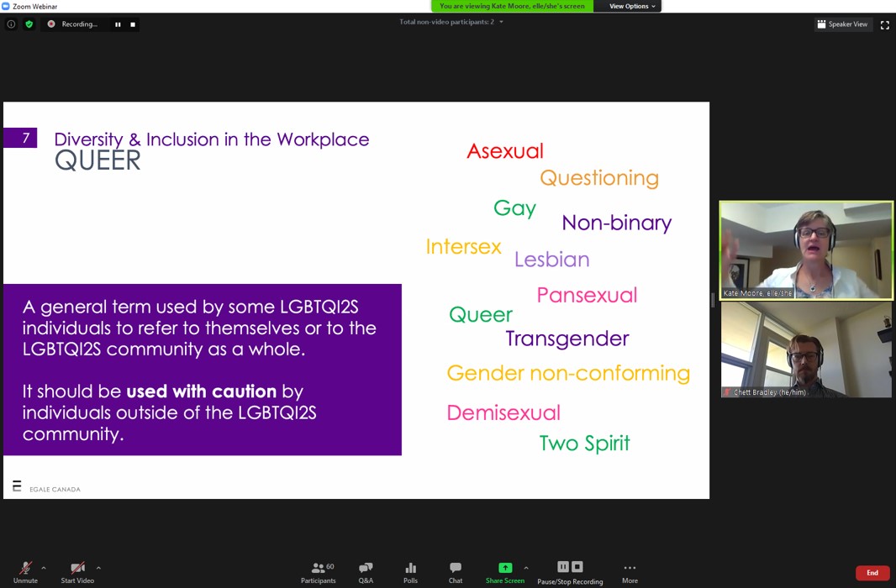Select Kate Moore's video thumbnail

pos(806,250)
